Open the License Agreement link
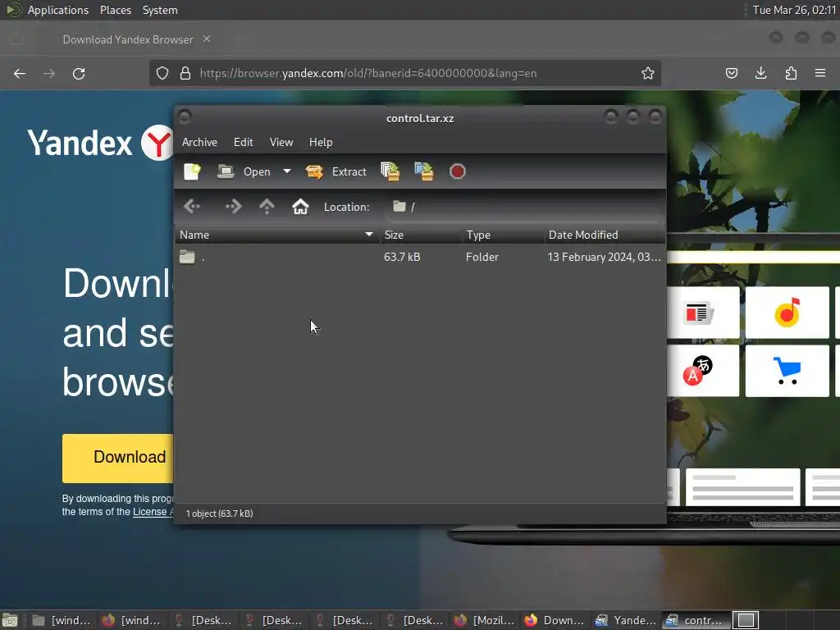Image resolution: width=840 pixels, height=630 pixels. (x=153, y=512)
